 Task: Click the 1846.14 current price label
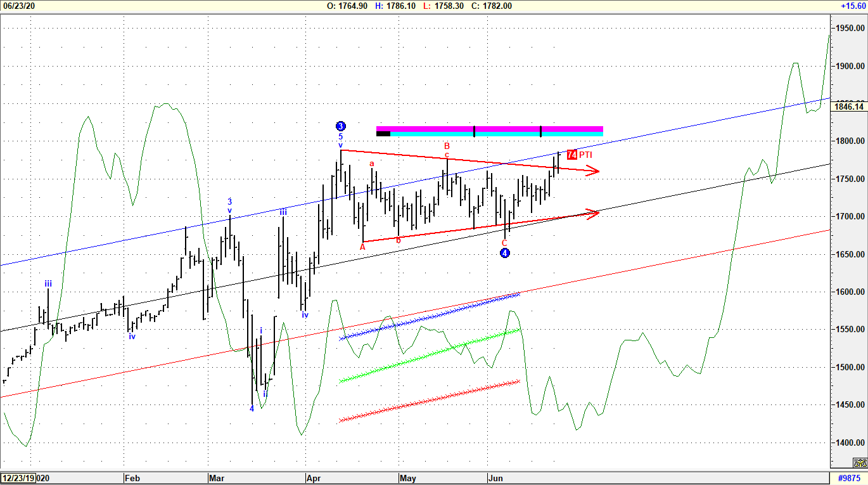click(850, 107)
